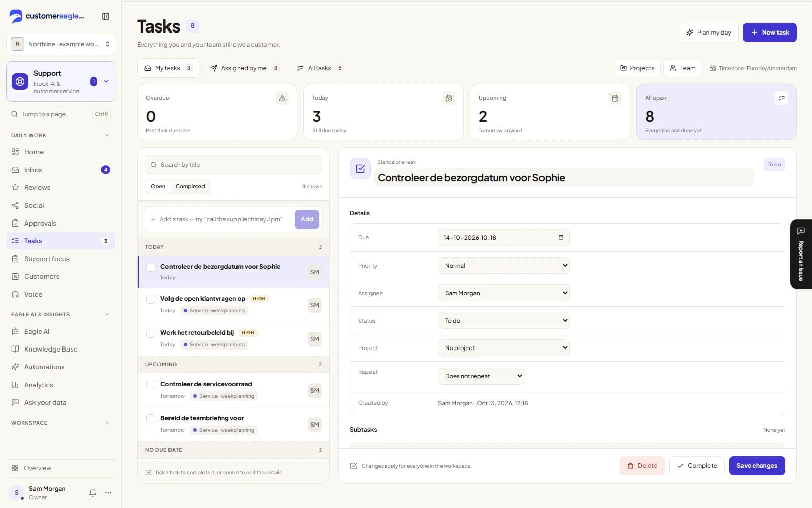Open user options three-dot menu
812x508 pixels.
pos(108,492)
